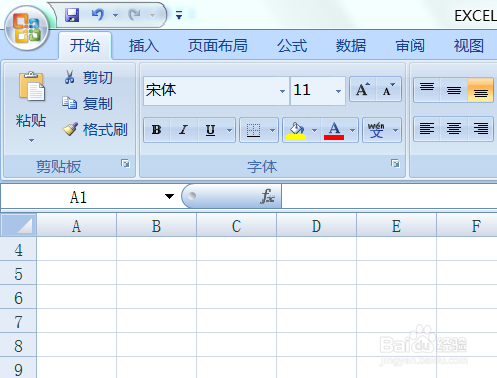Image resolution: width=497 pixels, height=378 pixels.
Task: Align cell content to middle vertically
Action: click(454, 90)
